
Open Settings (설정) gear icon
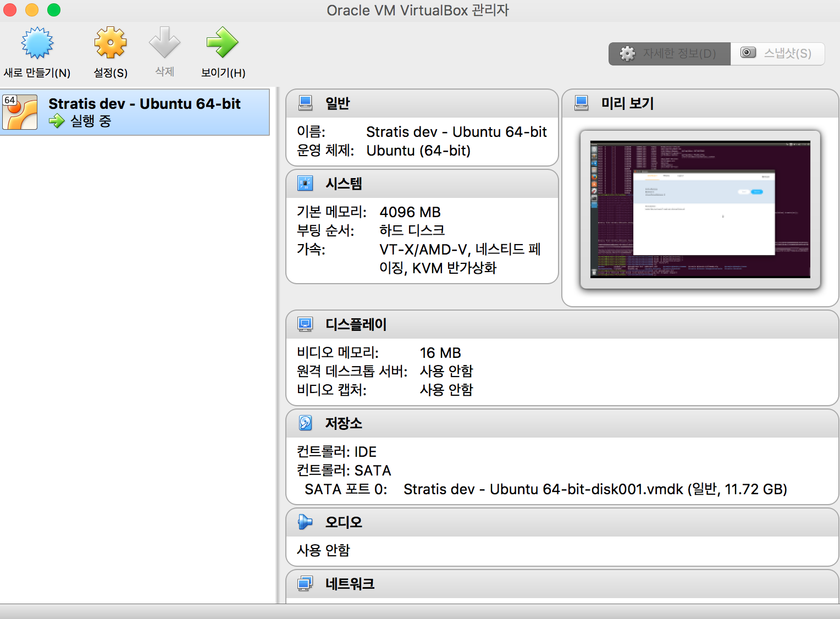click(x=110, y=42)
